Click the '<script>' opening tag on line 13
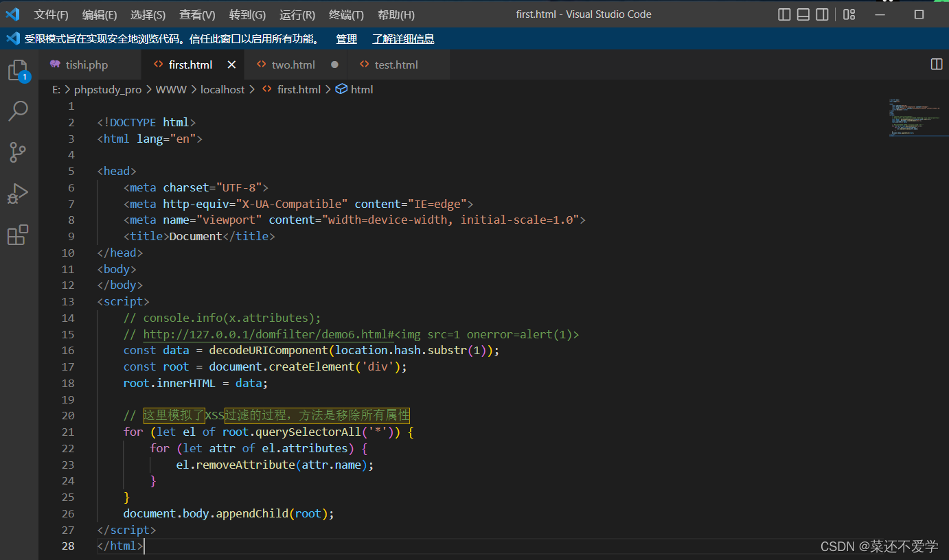Image resolution: width=949 pixels, height=560 pixels. (124, 301)
